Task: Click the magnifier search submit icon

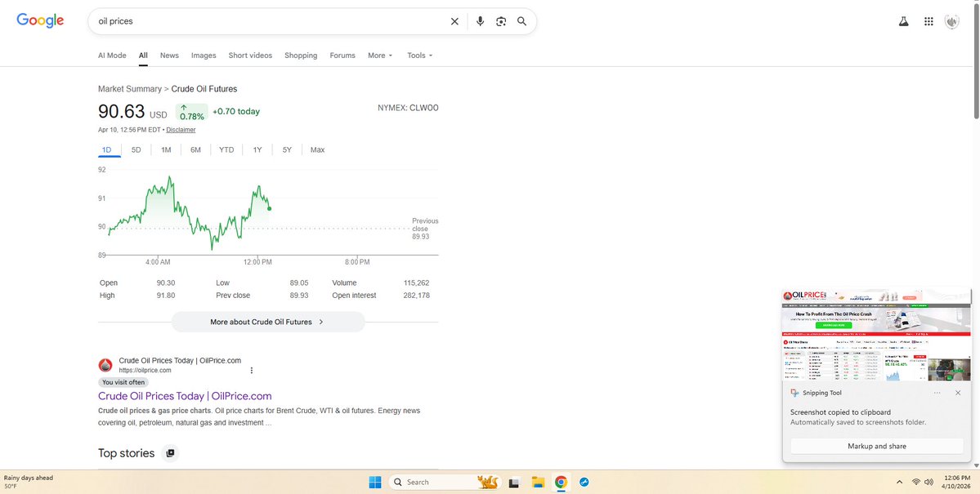Action: point(521,21)
